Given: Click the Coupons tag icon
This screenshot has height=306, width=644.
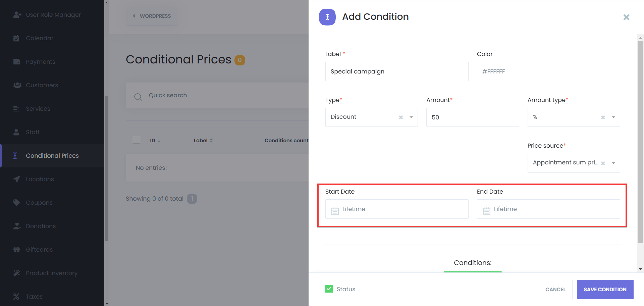Looking at the screenshot, I should pos(16,203).
